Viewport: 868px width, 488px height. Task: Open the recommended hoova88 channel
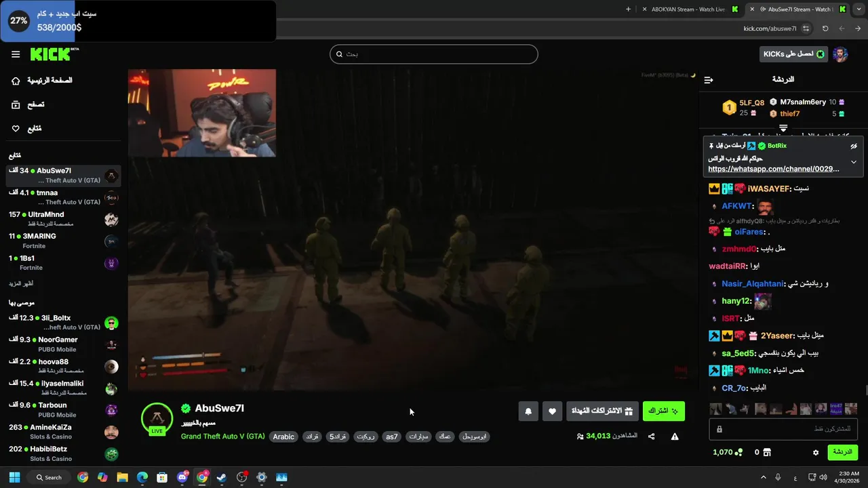63,367
